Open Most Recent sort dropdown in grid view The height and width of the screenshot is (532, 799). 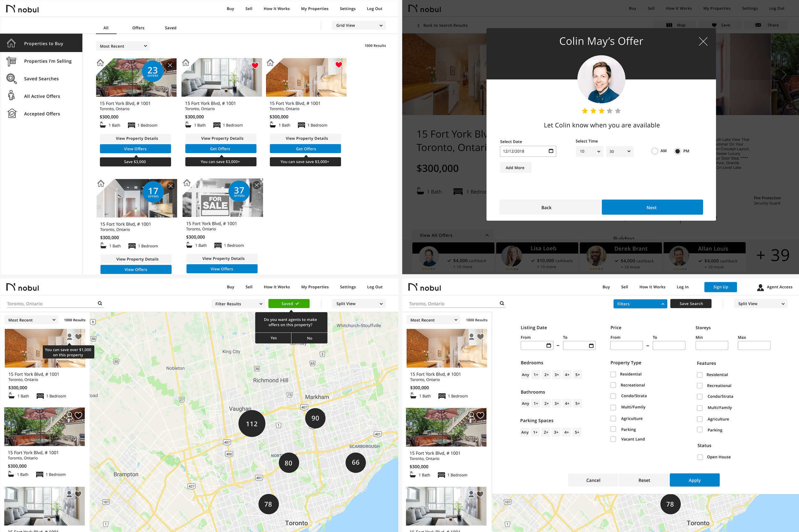tap(123, 46)
